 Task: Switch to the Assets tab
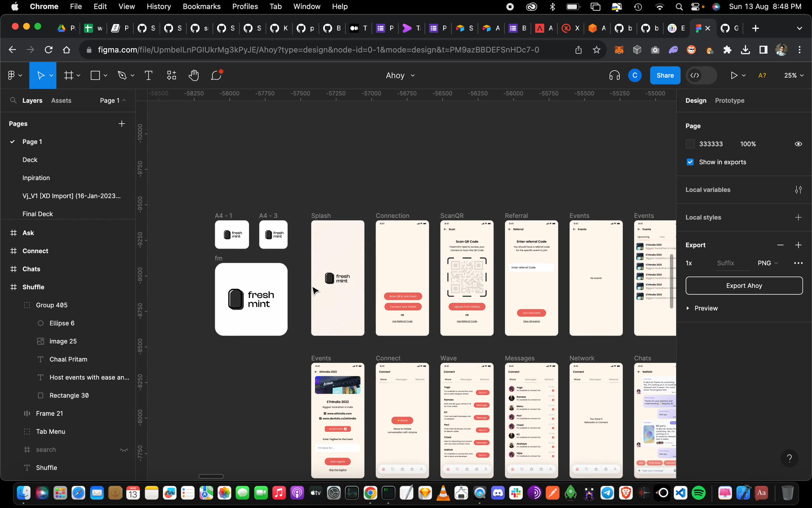point(61,101)
